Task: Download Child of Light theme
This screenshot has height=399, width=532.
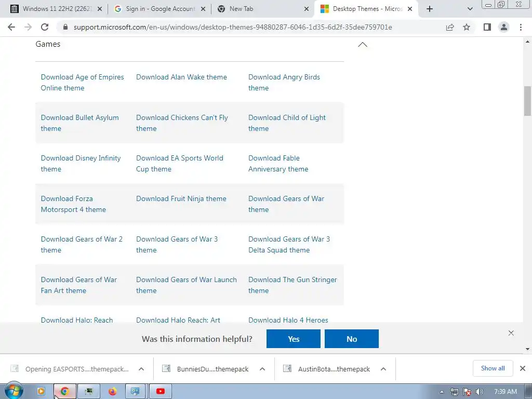Action: [x=287, y=123]
